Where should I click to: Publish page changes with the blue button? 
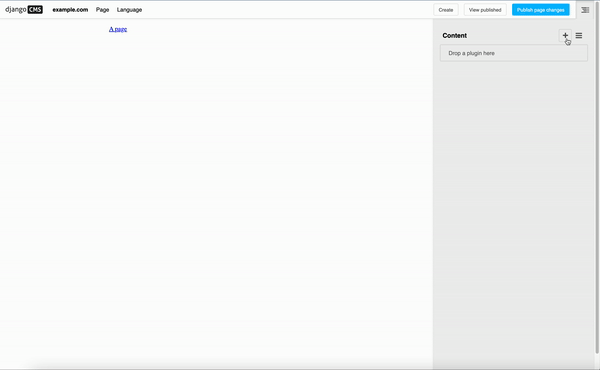(x=541, y=10)
